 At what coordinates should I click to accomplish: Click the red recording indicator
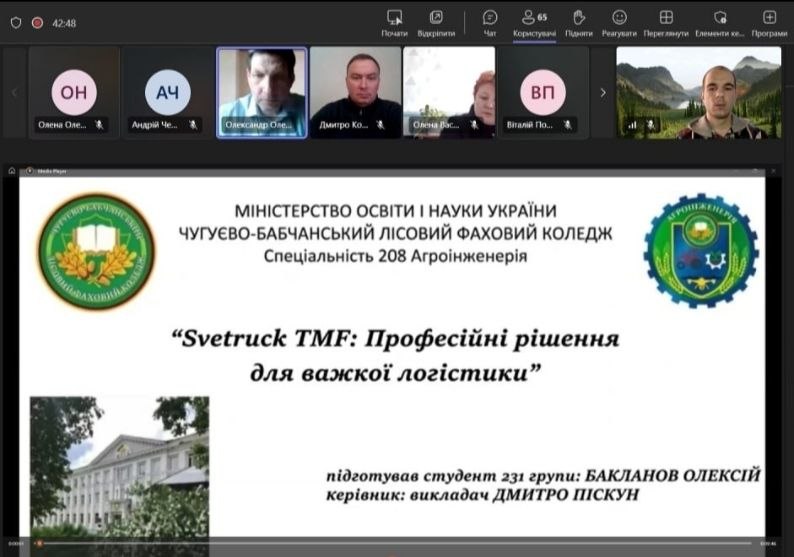point(37,22)
